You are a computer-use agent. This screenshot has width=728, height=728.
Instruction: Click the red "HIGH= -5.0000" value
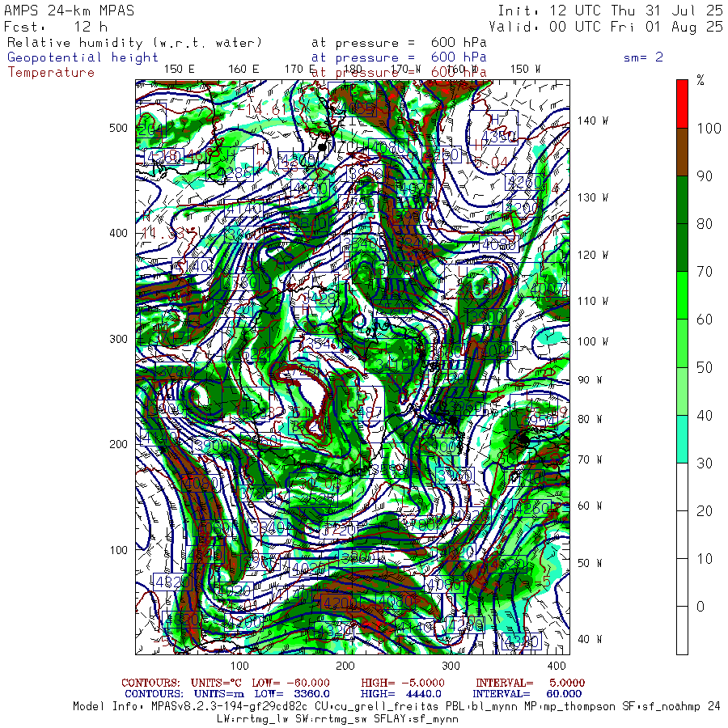point(403,683)
